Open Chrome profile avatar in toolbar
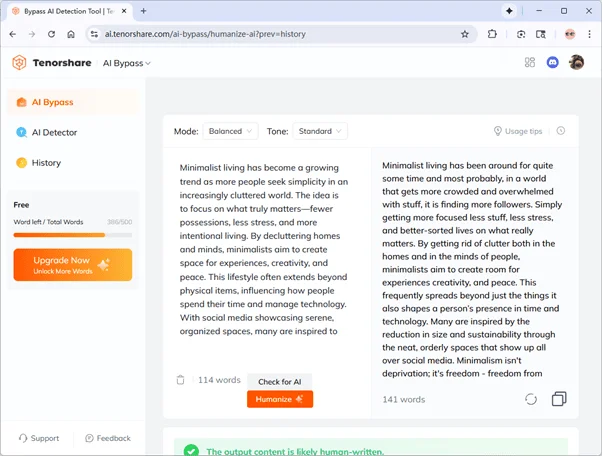Screen dimensions: 602x456 coord(570,34)
